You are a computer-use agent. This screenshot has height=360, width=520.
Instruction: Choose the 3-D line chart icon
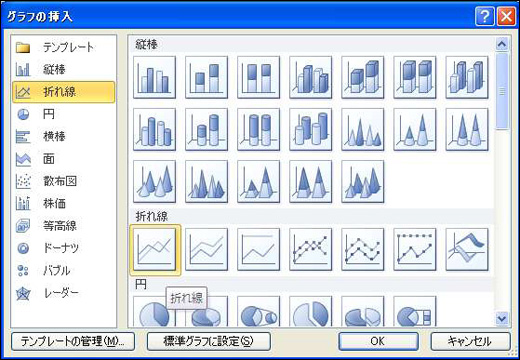click(x=466, y=249)
